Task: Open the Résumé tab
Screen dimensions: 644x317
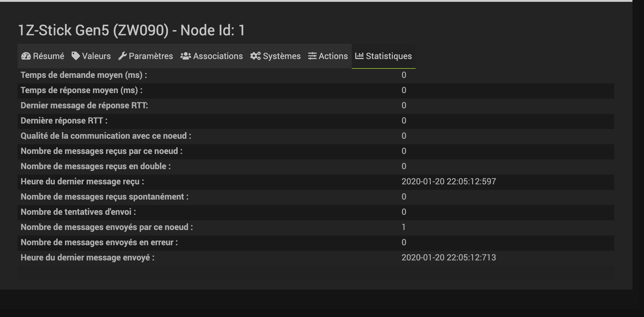Action: click(x=43, y=56)
